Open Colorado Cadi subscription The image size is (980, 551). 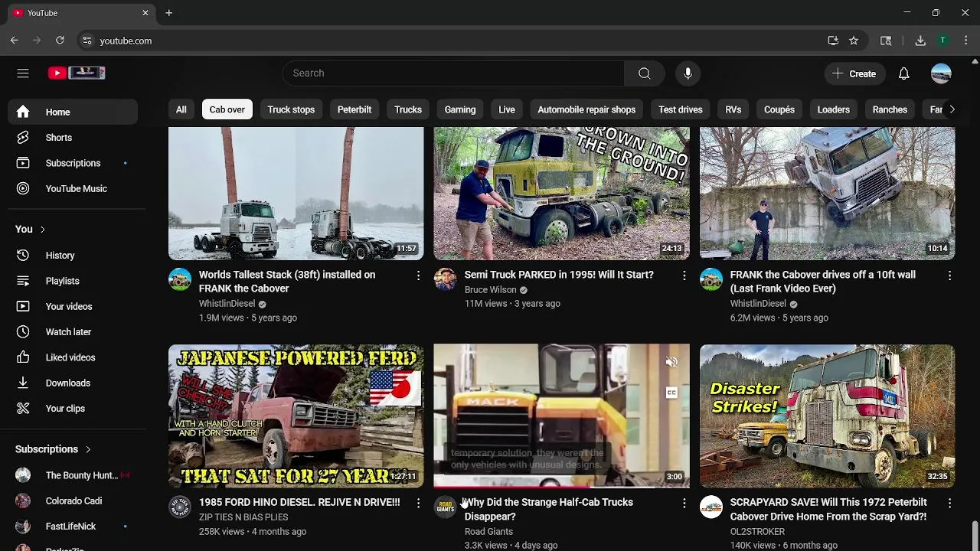(x=73, y=501)
